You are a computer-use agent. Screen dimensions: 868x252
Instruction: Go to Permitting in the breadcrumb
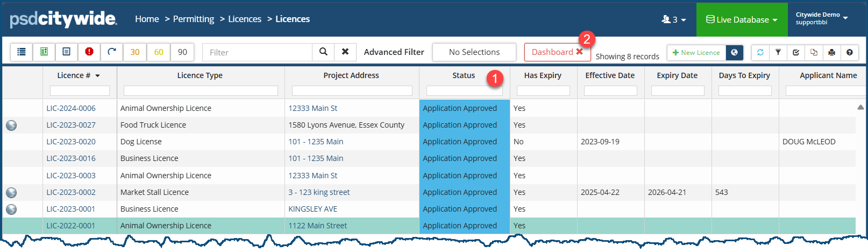194,19
